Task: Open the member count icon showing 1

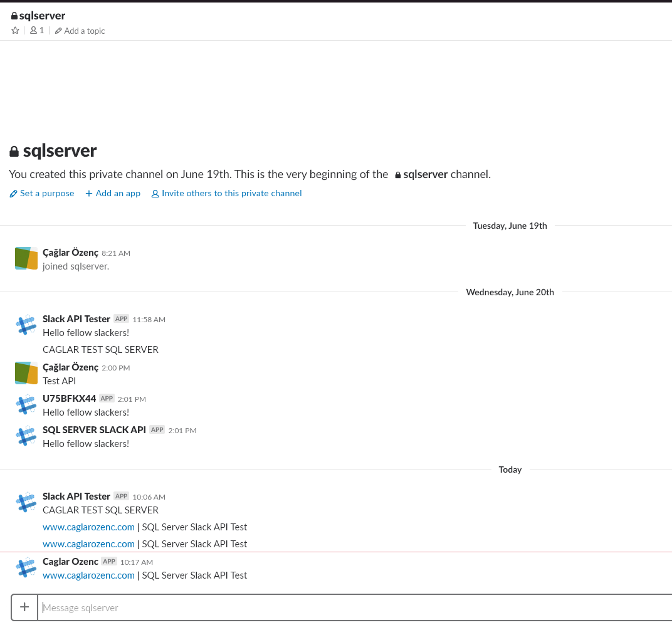Action: (37, 31)
